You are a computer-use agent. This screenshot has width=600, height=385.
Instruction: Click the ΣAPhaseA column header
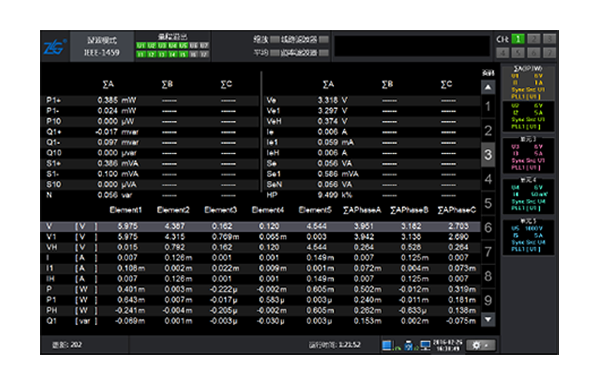(x=362, y=210)
